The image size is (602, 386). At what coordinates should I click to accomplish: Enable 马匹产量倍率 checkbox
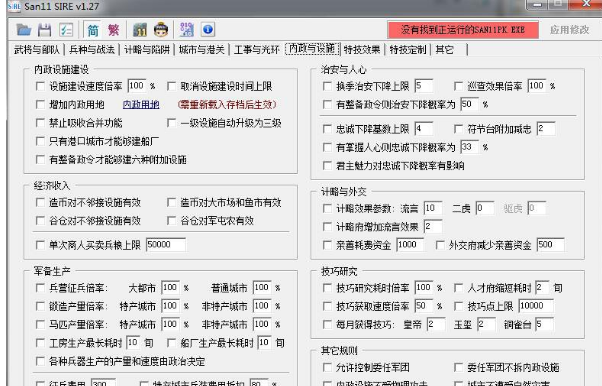(x=40, y=325)
